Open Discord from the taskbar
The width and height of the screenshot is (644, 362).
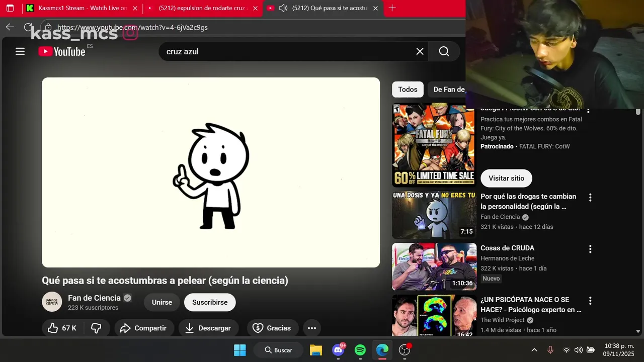pyautogui.click(x=339, y=350)
